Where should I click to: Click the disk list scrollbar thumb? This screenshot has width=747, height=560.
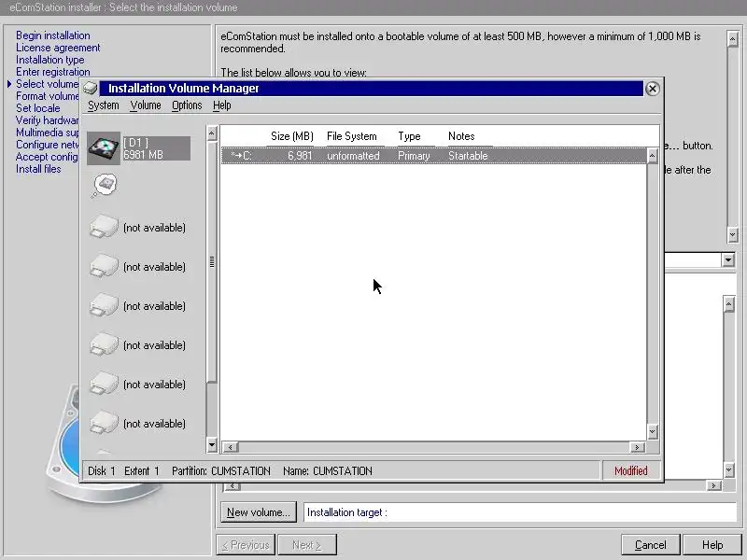point(212,261)
